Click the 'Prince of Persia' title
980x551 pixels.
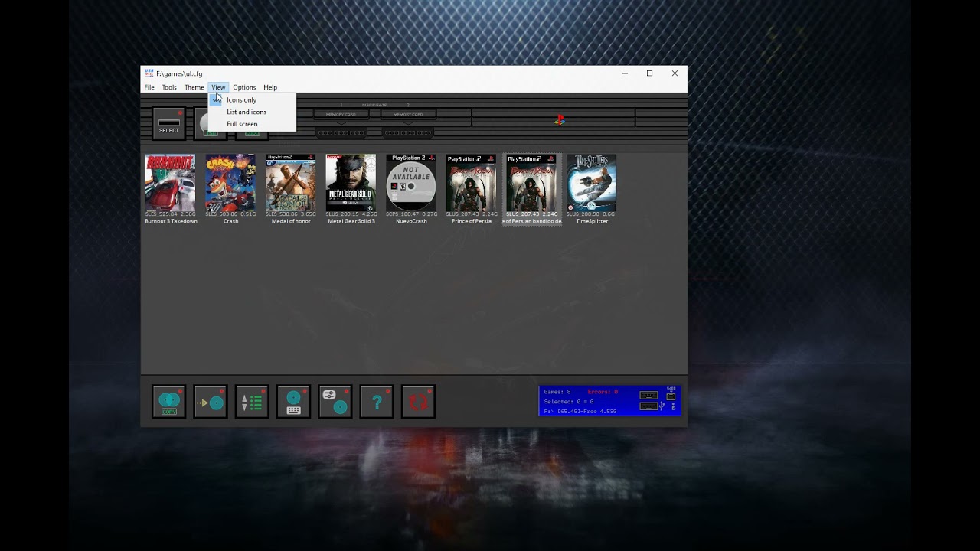pyautogui.click(x=472, y=221)
